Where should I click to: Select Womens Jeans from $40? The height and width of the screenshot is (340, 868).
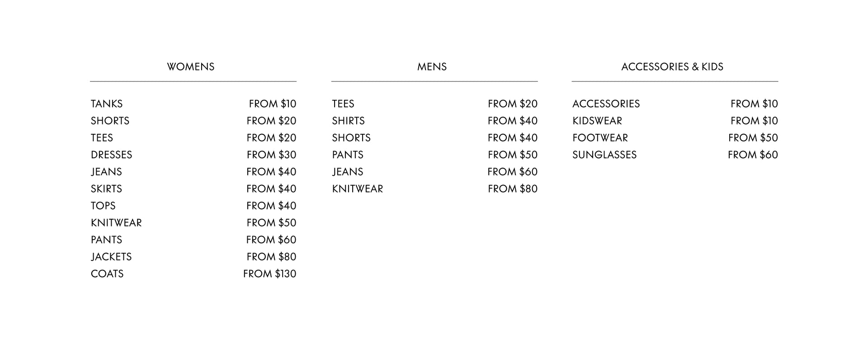pos(193,172)
